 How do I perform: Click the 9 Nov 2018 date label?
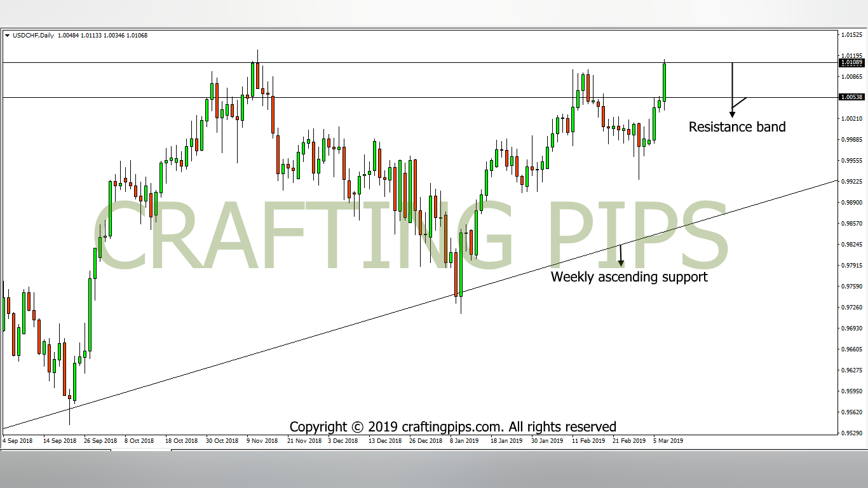click(263, 440)
